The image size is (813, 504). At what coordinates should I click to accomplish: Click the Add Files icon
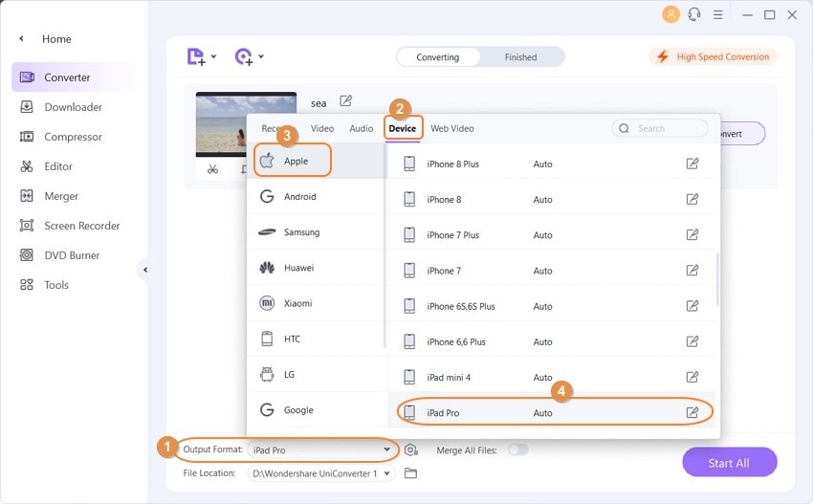coord(195,56)
